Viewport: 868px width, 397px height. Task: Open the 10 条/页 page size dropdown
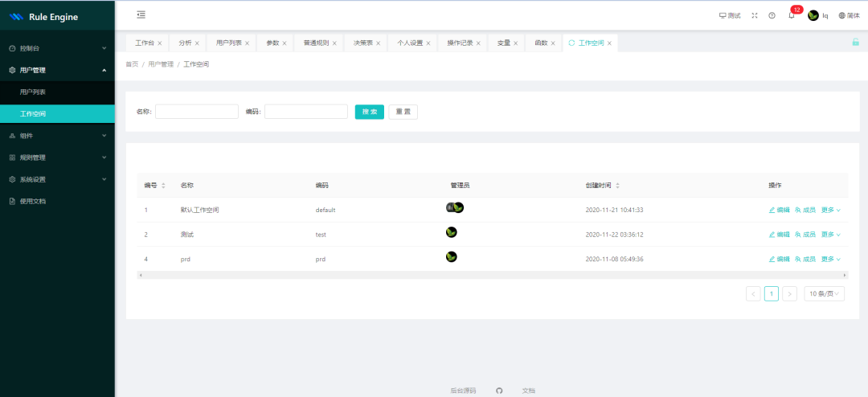coord(824,294)
